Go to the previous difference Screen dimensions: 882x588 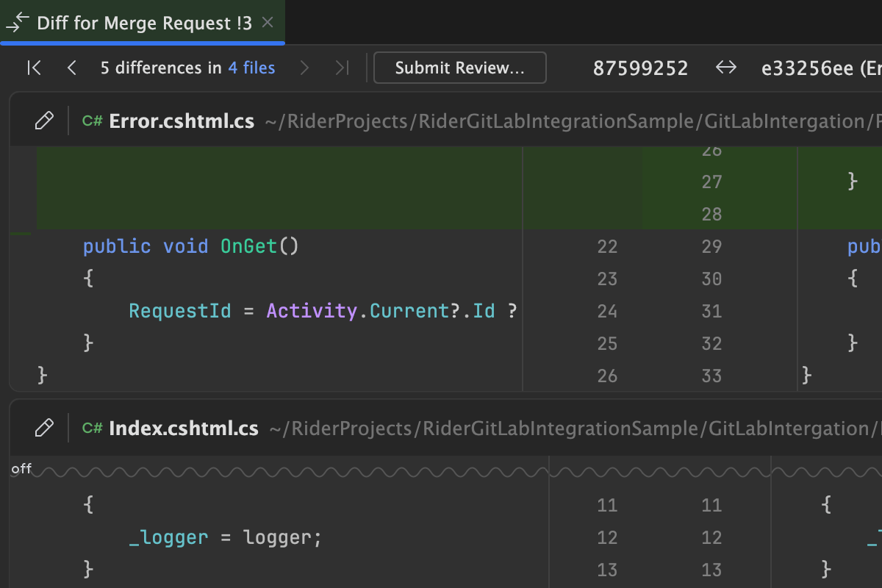click(x=71, y=68)
